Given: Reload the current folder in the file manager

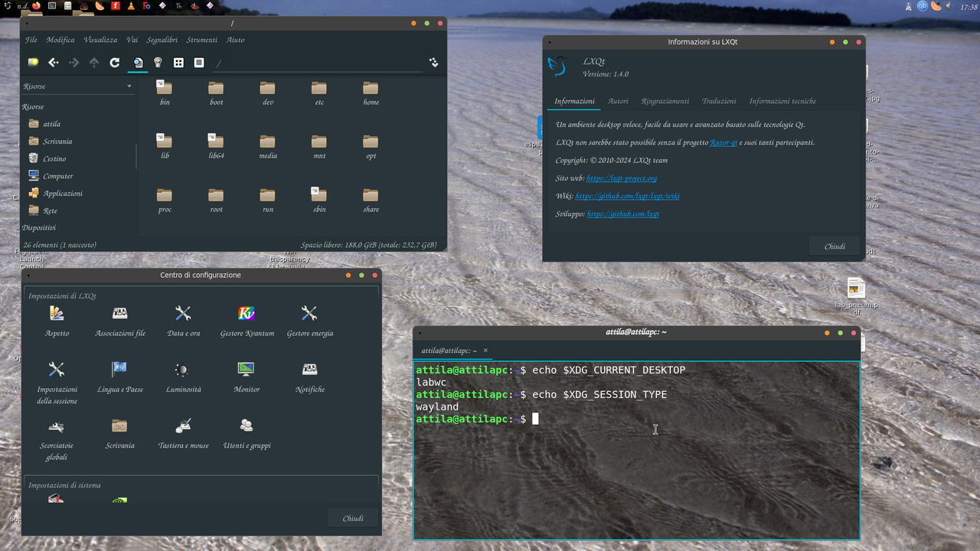Looking at the screenshot, I should (115, 63).
